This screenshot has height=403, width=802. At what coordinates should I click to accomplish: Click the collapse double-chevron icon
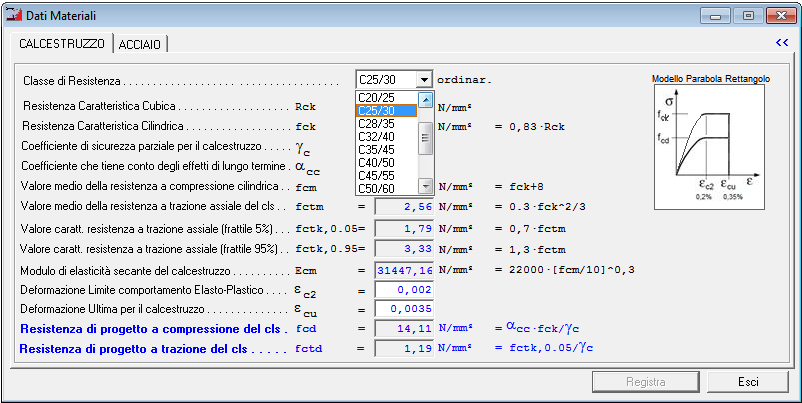[x=782, y=43]
